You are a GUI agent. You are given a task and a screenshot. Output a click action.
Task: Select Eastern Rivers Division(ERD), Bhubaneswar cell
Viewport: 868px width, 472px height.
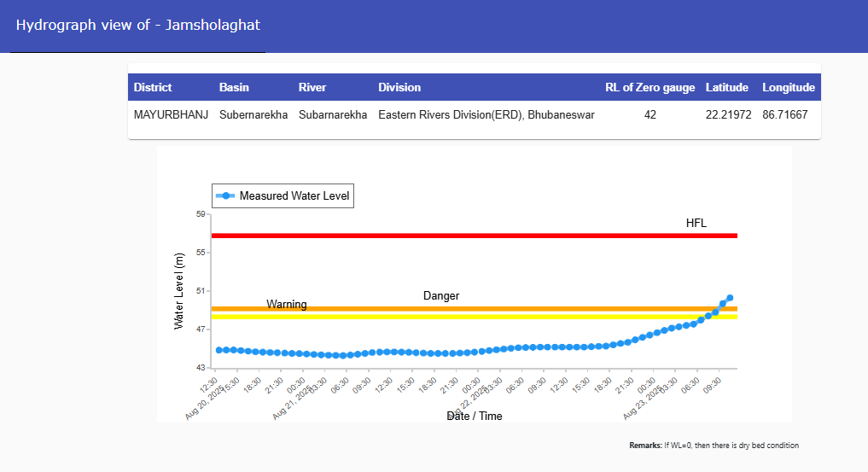486,114
